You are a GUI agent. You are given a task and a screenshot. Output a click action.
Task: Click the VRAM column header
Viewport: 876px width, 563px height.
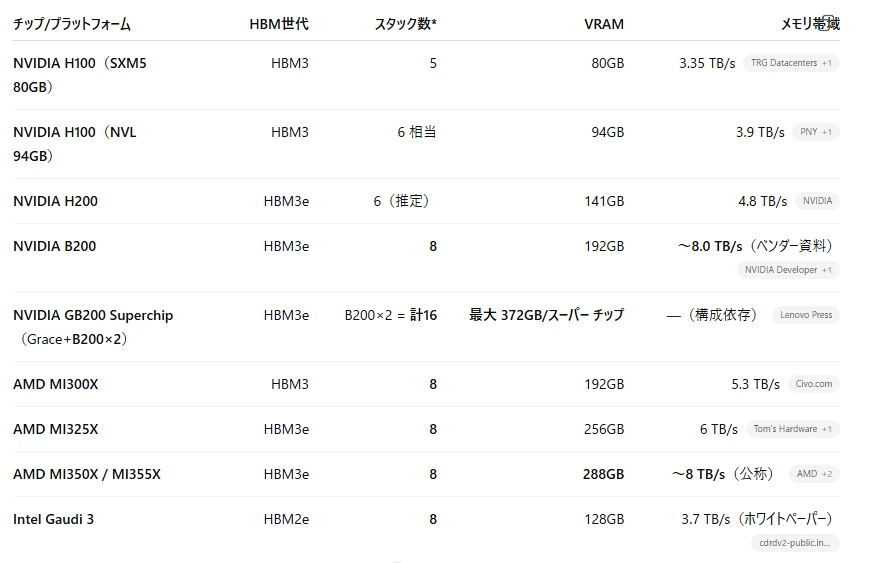pos(604,24)
